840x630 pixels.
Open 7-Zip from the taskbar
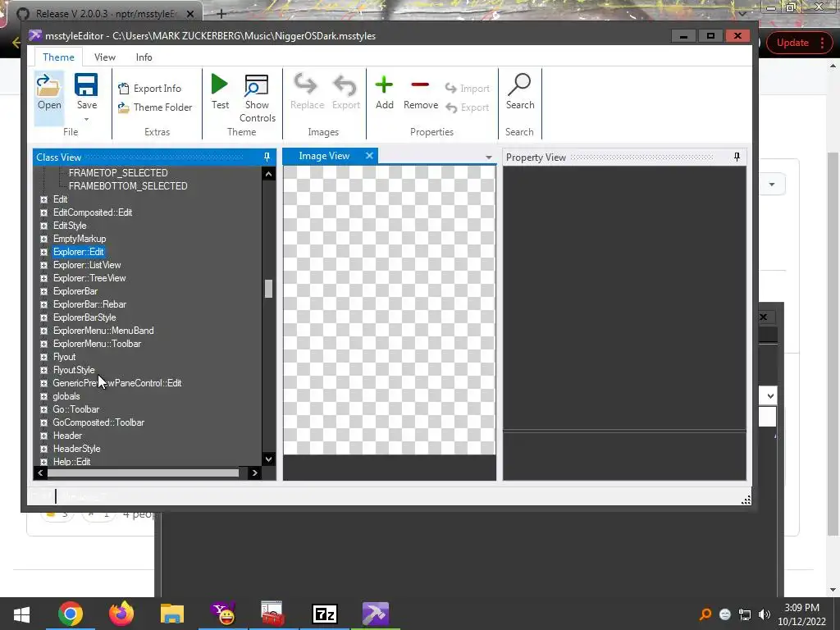325,614
